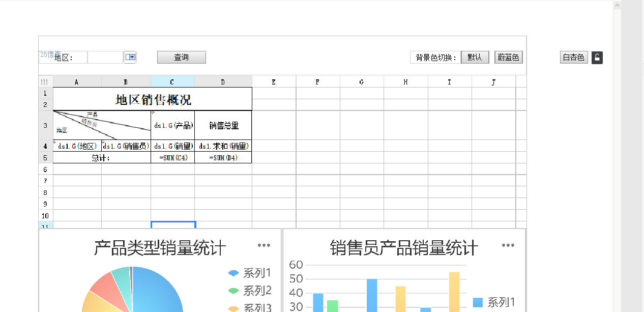Image resolution: width=644 pixels, height=312 pixels.
Task: Click the 销售总量 cell
Action: pyautogui.click(x=223, y=125)
